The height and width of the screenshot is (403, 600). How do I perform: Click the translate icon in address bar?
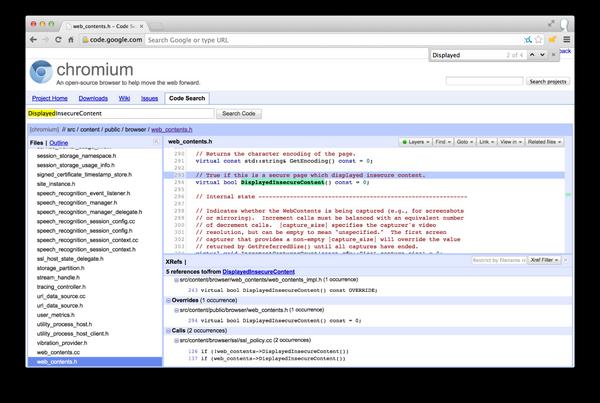pyautogui.click(x=528, y=39)
